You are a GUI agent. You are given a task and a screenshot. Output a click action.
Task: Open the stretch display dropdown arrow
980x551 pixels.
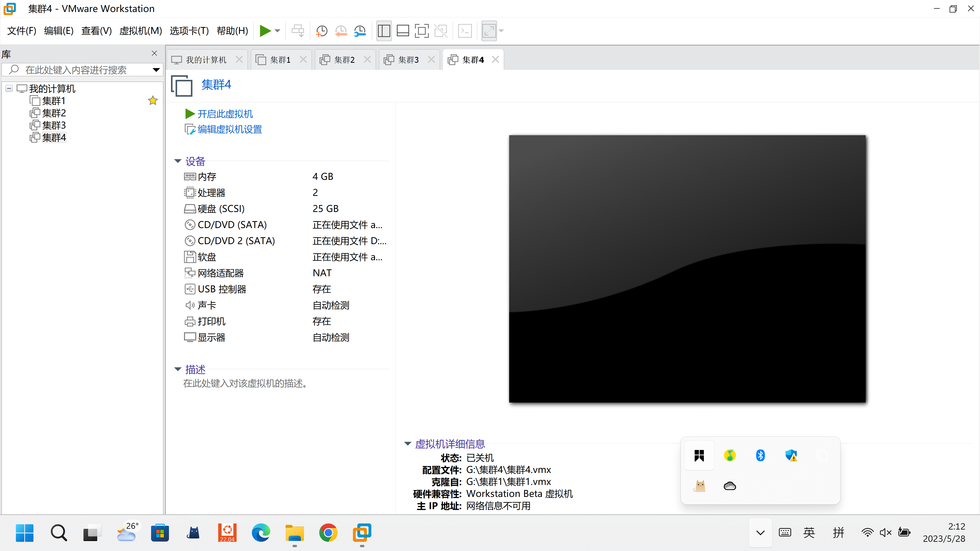501,31
